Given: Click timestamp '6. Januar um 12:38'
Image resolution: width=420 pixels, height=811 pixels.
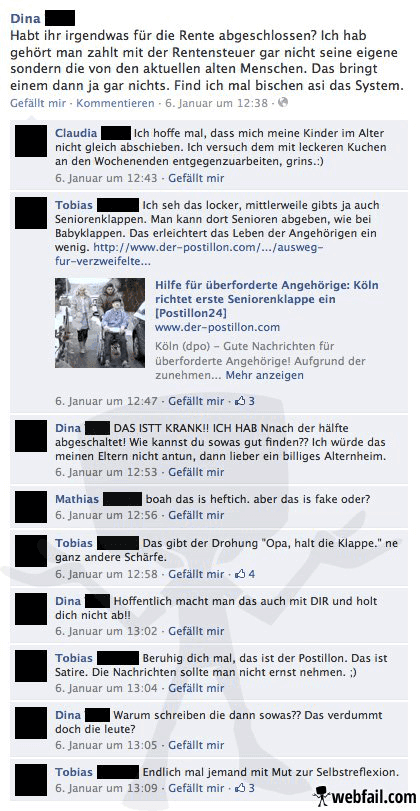Looking at the screenshot, I should [x=216, y=103].
